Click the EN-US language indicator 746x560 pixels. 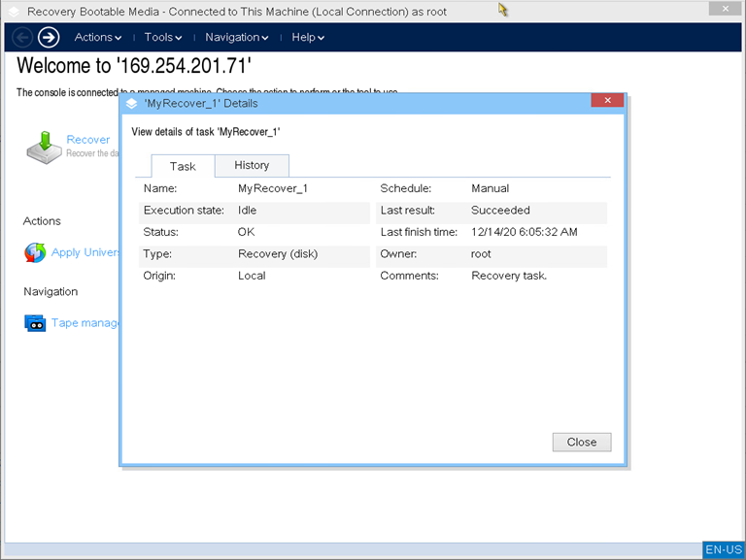click(x=724, y=549)
